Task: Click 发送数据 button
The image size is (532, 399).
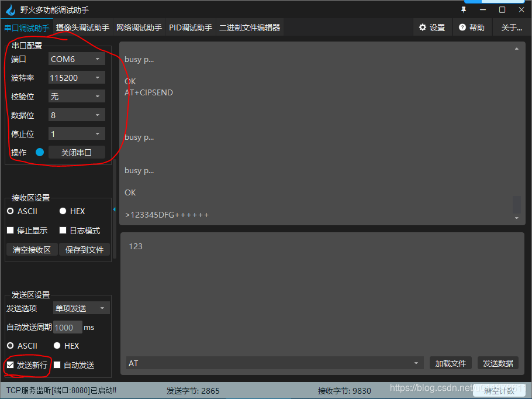Action: pos(498,363)
